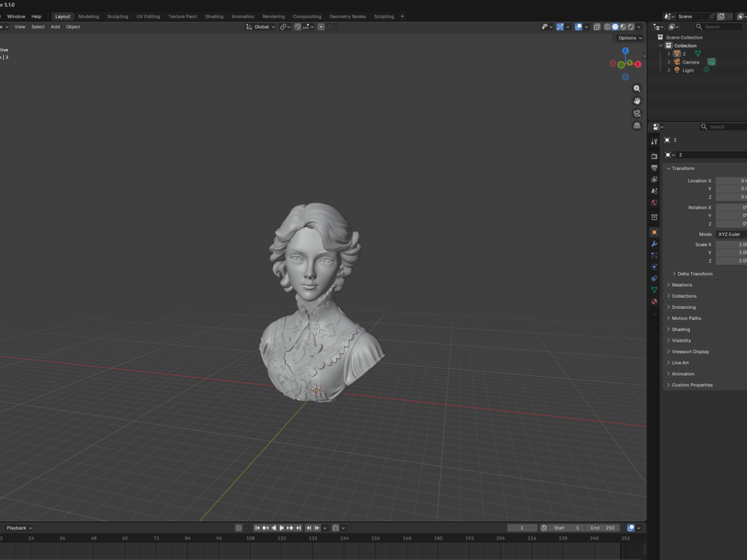The image size is (747, 560).
Task: Select solid viewport shading
Action: click(x=615, y=27)
